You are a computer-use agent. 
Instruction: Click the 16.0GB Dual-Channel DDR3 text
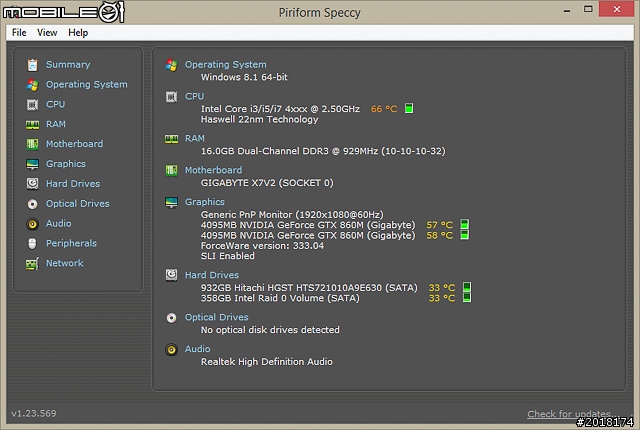click(323, 151)
